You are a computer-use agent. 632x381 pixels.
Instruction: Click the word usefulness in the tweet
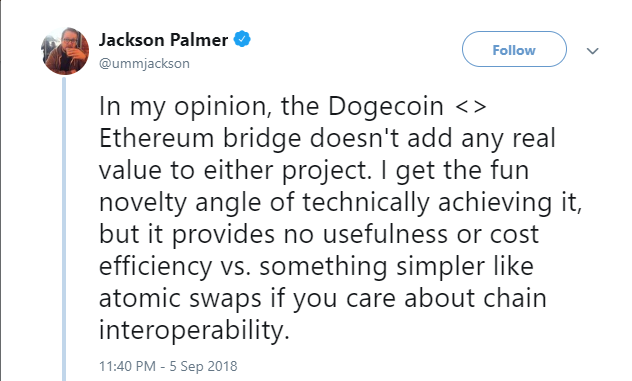(x=385, y=234)
